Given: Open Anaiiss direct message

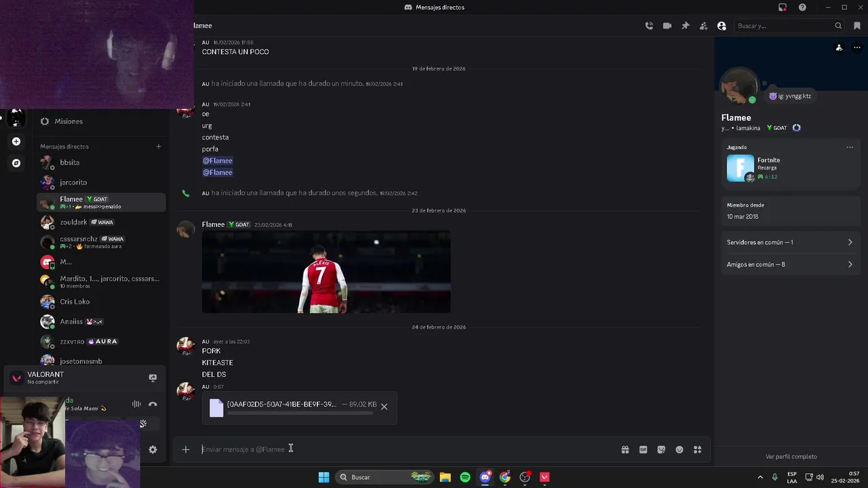Looking at the screenshot, I should [x=102, y=322].
